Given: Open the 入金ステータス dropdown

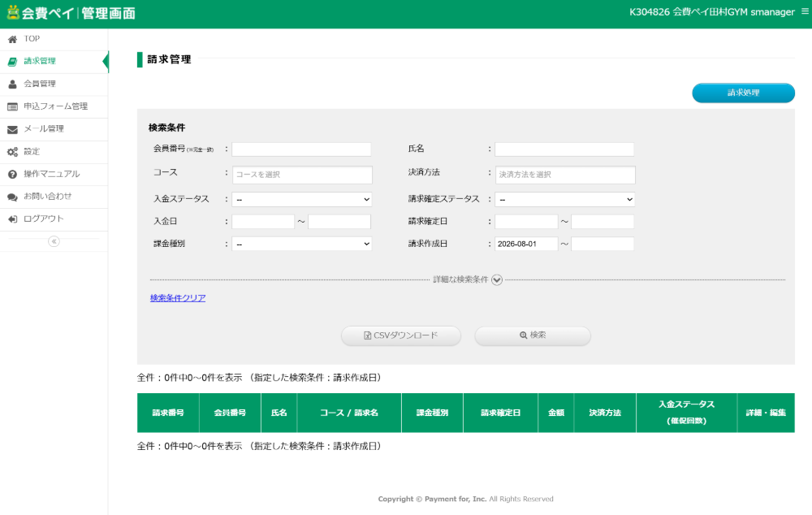Looking at the screenshot, I should [301, 200].
